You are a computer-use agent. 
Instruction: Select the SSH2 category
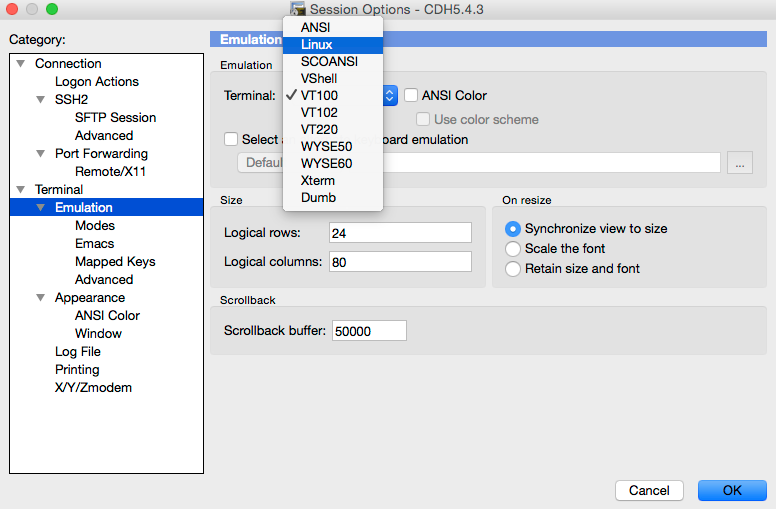coord(71,100)
